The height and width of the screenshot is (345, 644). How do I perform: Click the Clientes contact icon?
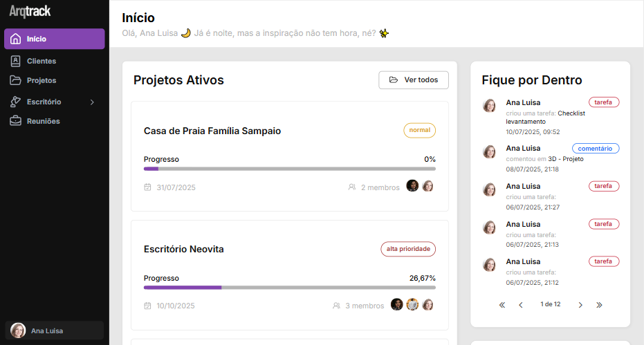pos(16,61)
